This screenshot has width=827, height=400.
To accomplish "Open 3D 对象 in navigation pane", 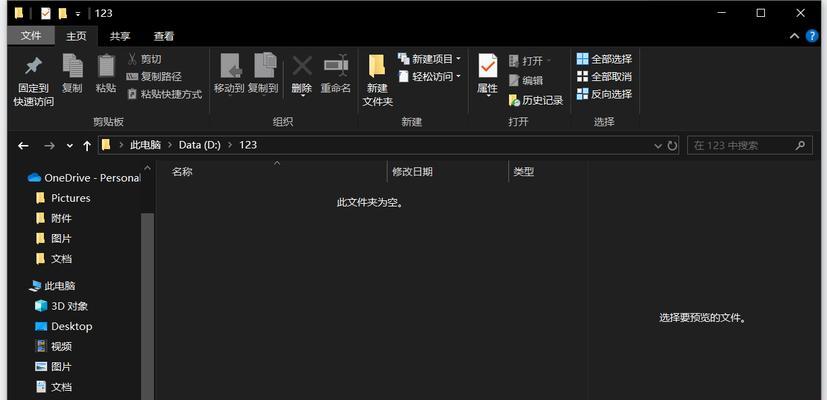I will tap(61, 306).
